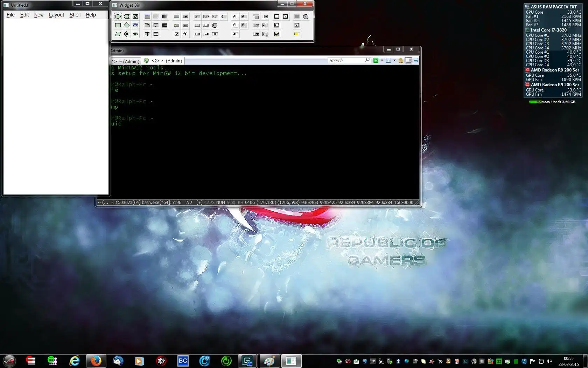Pick the Pack widget icon
This screenshot has width=588, height=368.
[165, 16]
